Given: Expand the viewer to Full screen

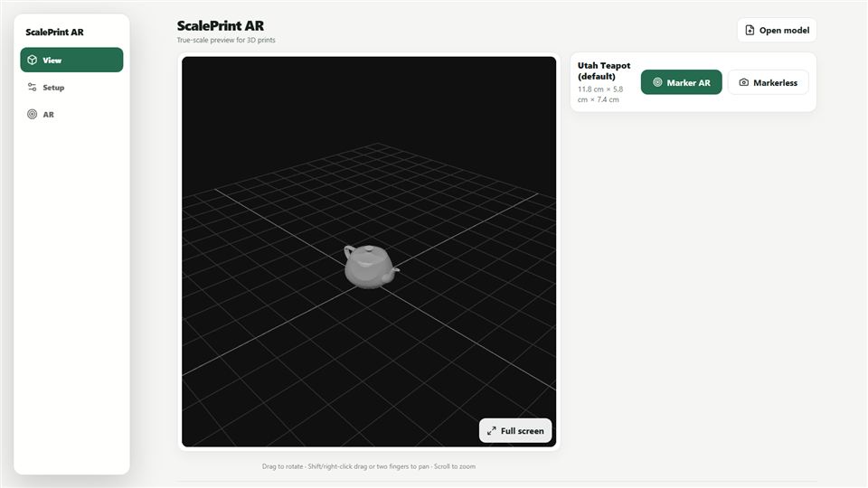Looking at the screenshot, I should click(x=515, y=430).
